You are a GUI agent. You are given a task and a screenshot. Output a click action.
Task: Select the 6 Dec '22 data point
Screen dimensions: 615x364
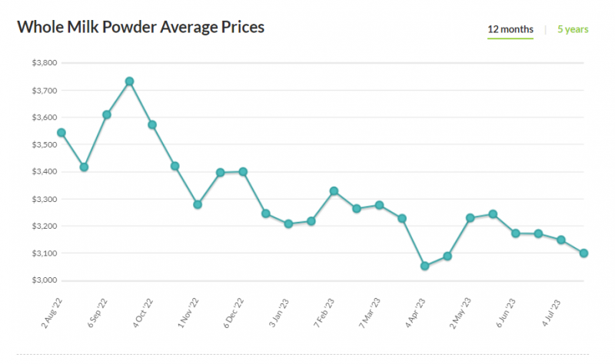(243, 172)
